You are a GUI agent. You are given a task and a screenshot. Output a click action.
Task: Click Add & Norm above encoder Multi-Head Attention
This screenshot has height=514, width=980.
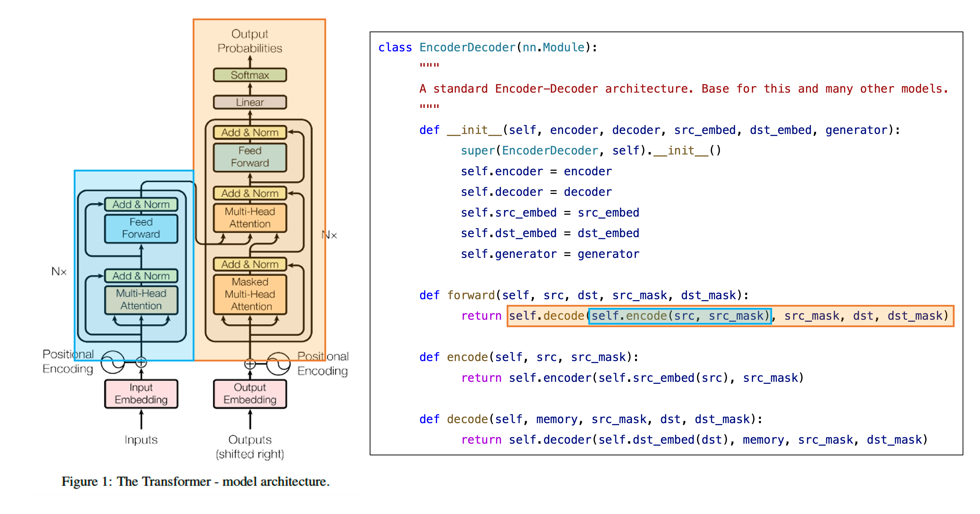click(x=141, y=276)
